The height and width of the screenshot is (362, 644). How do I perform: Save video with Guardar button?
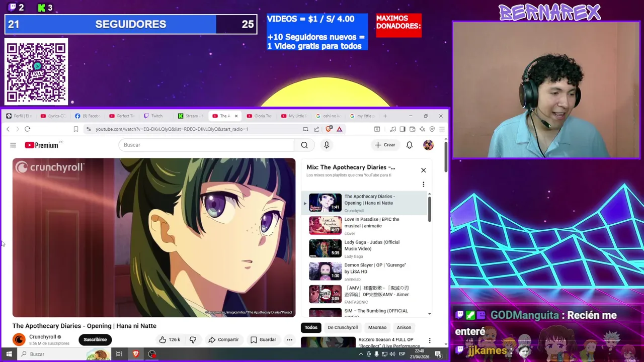[x=263, y=340]
